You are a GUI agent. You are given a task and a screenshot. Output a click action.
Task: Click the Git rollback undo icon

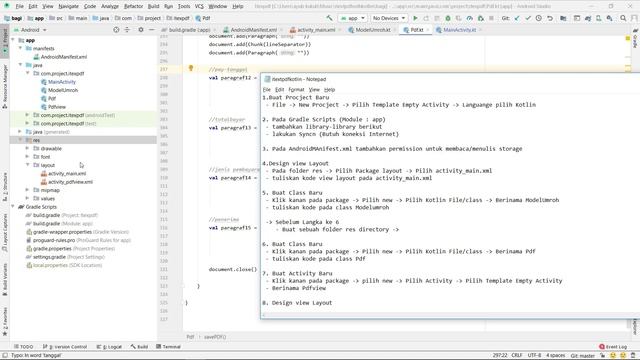[x=550, y=18]
